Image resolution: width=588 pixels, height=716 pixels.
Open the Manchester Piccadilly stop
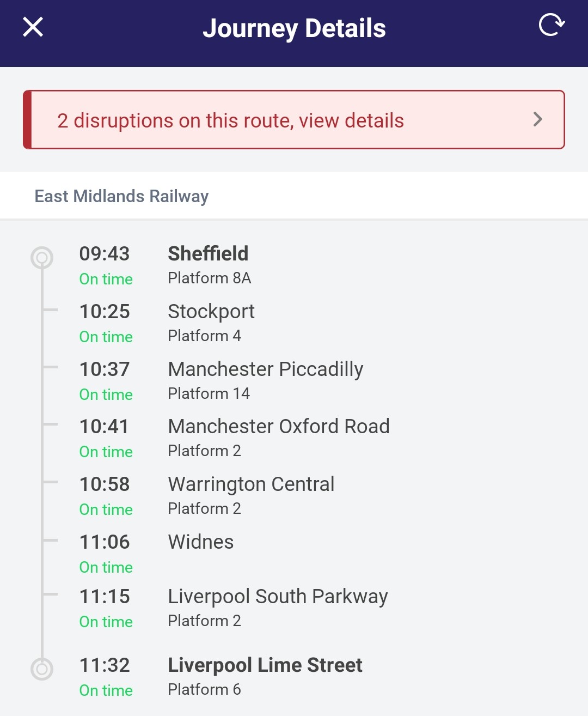pyautogui.click(x=265, y=369)
